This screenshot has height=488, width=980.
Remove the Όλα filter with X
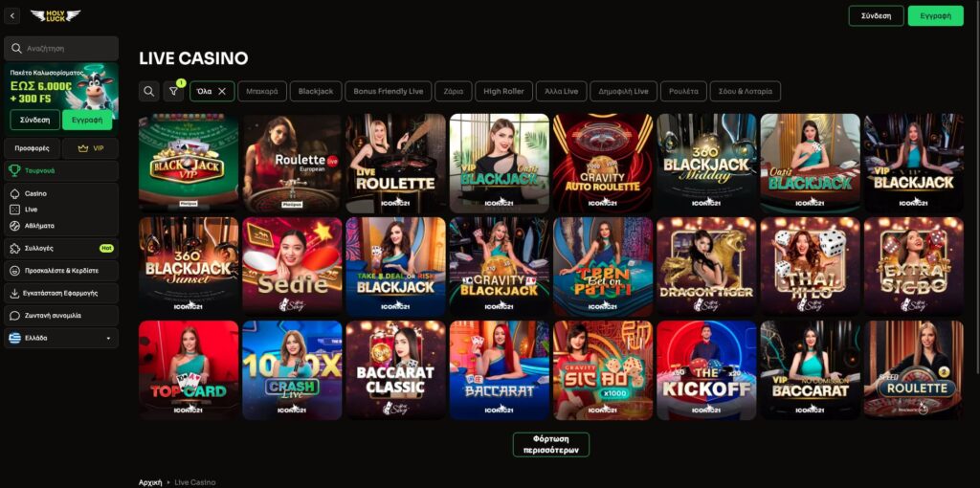pos(222,91)
